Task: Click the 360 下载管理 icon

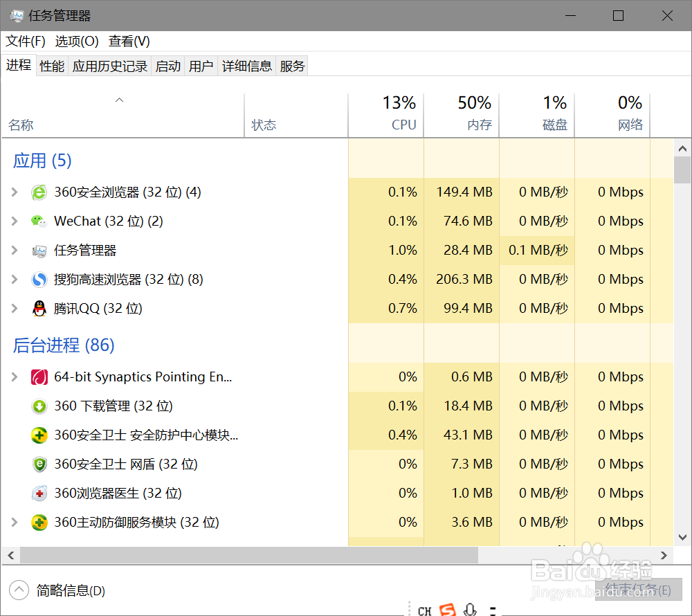Action: tap(39, 406)
